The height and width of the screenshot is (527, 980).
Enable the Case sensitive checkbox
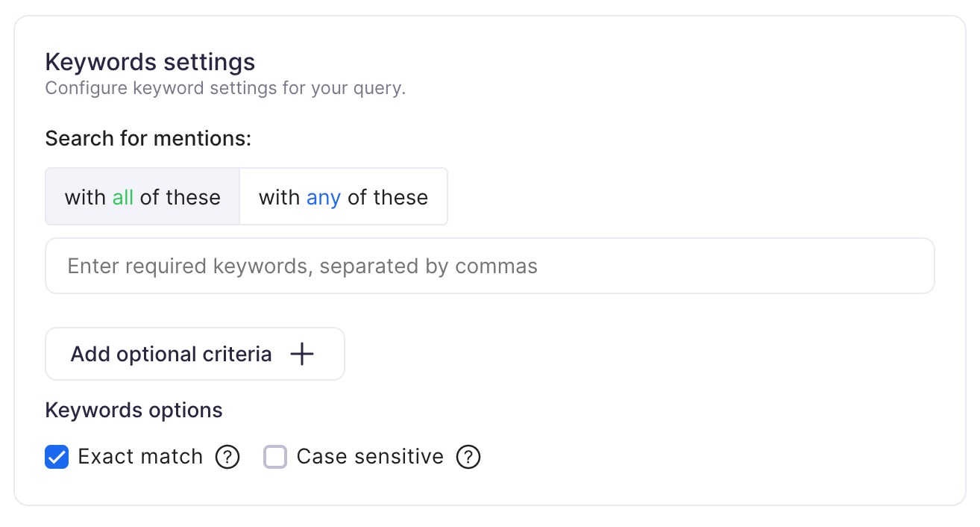(275, 456)
